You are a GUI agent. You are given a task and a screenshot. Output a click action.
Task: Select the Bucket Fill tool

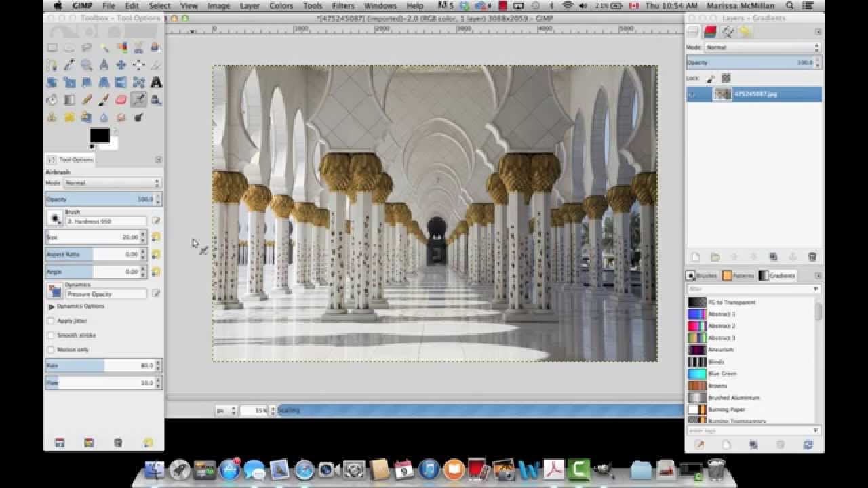pyautogui.click(x=52, y=100)
